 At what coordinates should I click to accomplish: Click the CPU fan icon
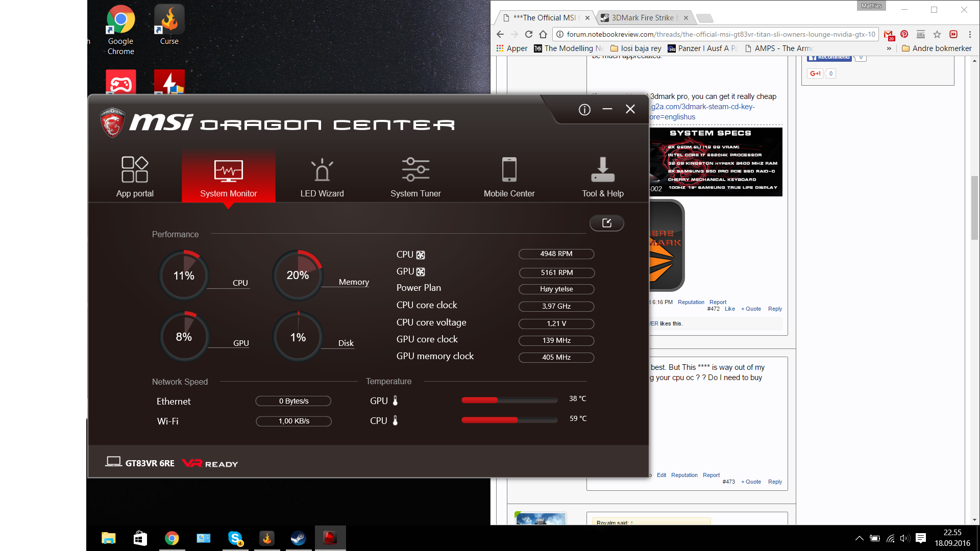click(x=421, y=255)
